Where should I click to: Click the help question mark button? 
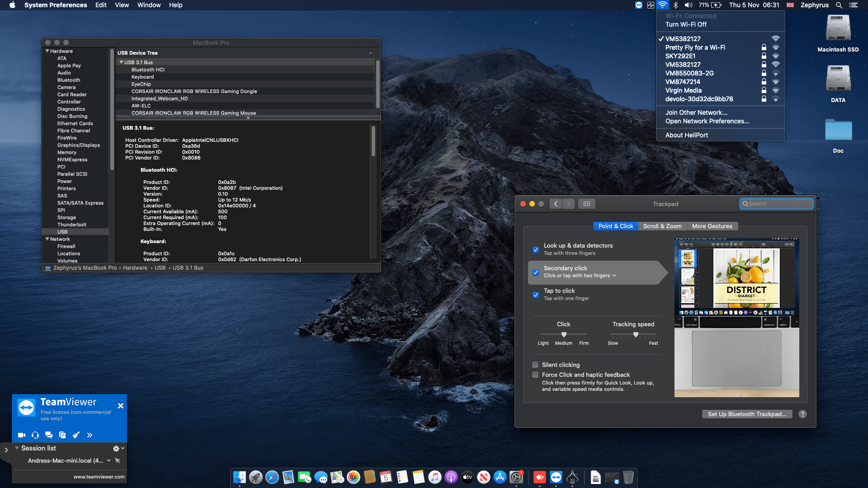pyautogui.click(x=802, y=414)
